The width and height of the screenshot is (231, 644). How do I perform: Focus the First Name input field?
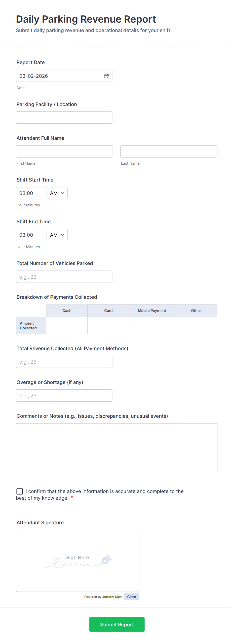click(x=64, y=152)
